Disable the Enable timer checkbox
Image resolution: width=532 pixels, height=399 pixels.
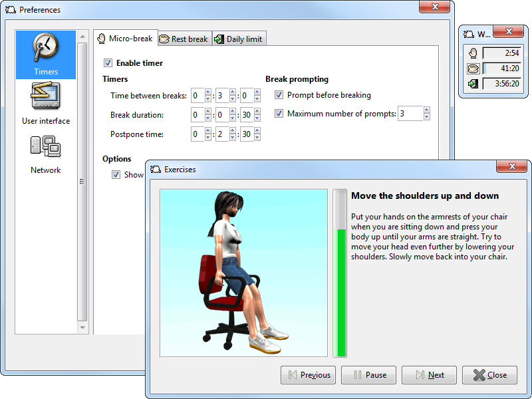pos(108,63)
